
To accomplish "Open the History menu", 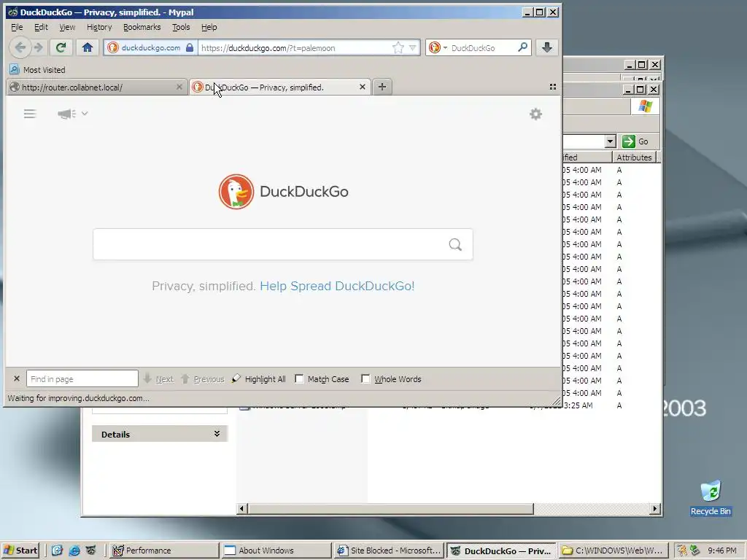I will click(x=99, y=27).
